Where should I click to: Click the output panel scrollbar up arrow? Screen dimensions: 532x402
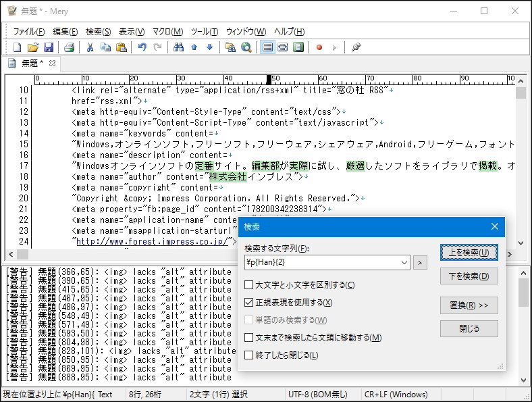(523, 273)
